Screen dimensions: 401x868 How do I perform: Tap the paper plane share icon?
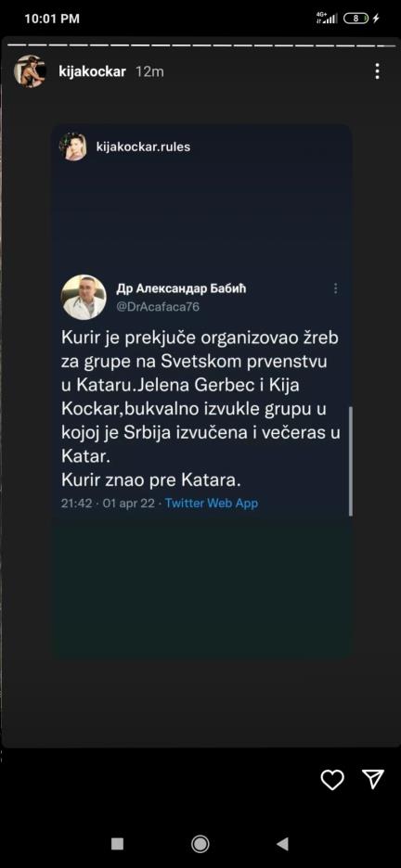[x=373, y=778]
